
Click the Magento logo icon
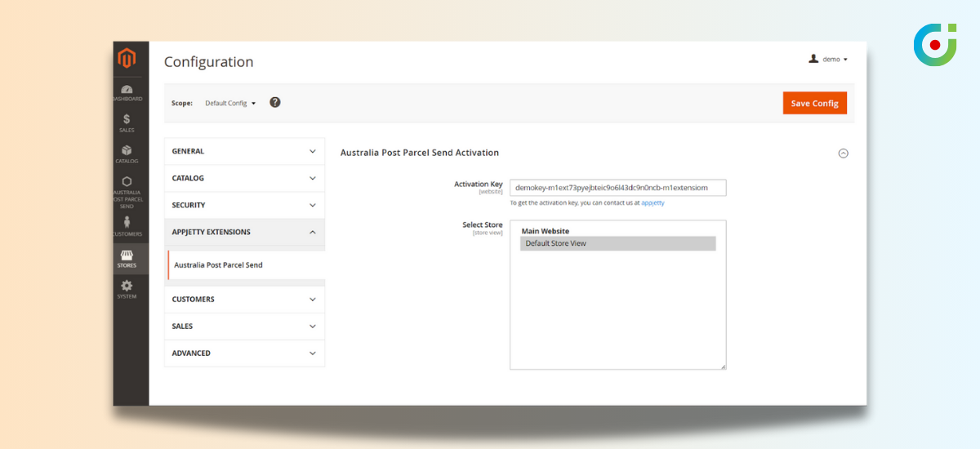point(127,59)
